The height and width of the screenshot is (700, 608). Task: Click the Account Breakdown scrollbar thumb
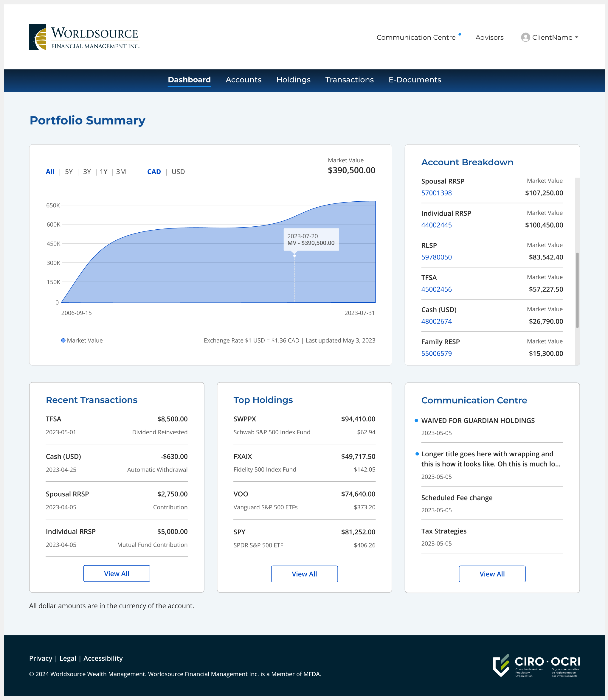click(577, 290)
